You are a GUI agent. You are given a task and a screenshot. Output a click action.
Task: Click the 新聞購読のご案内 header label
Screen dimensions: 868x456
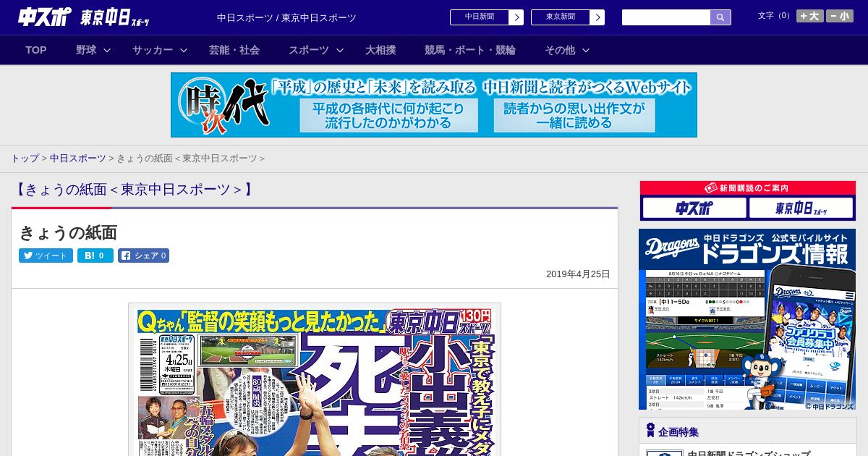[747, 188]
